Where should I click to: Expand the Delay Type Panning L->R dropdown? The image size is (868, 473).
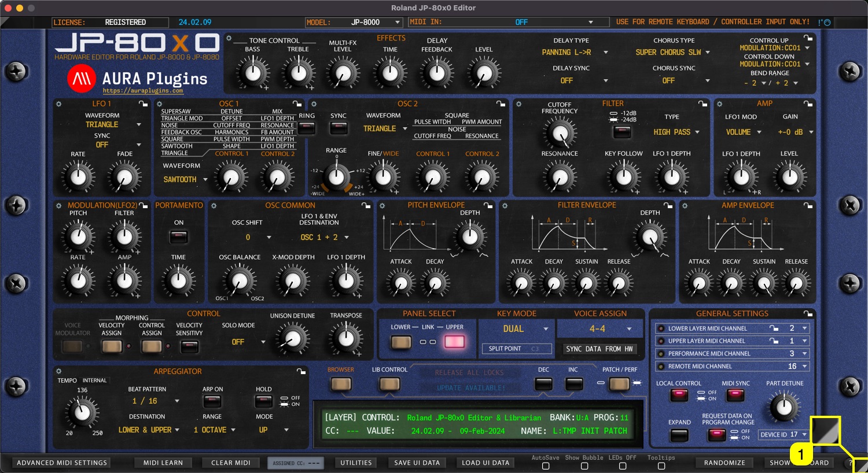click(x=575, y=52)
